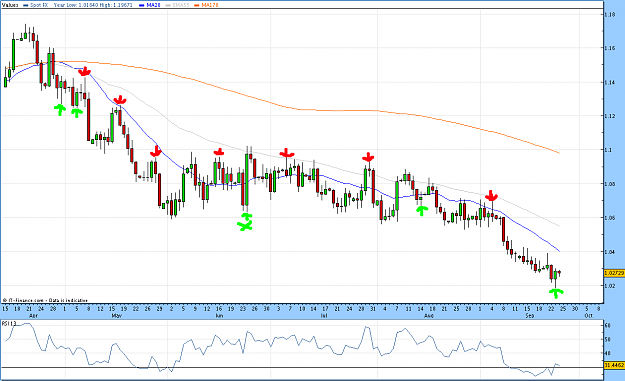Viewport: 625px width, 381px height.
Task: Click the Values label in the header
Action: (10, 5)
